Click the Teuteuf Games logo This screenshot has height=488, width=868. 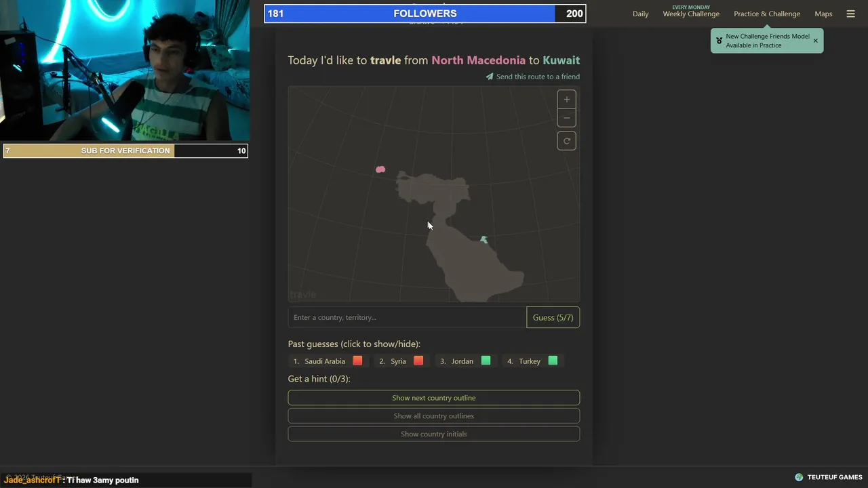tap(829, 477)
